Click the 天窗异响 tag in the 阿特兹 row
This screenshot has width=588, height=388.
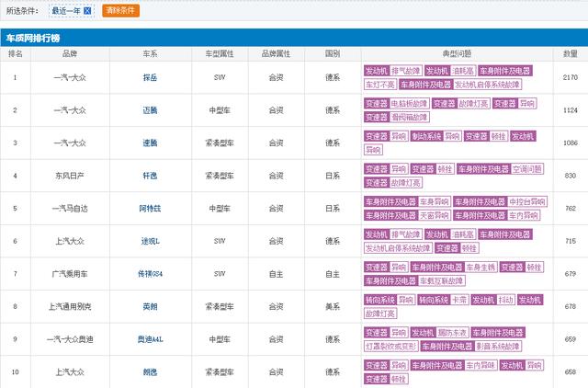pos(434,215)
